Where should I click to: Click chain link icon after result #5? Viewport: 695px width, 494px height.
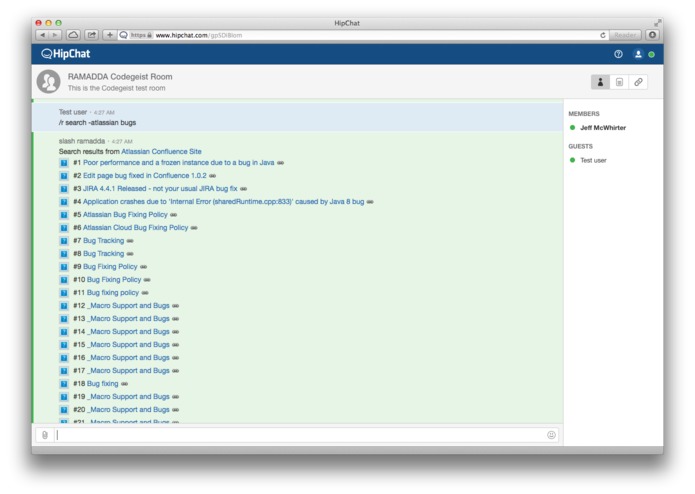click(174, 215)
